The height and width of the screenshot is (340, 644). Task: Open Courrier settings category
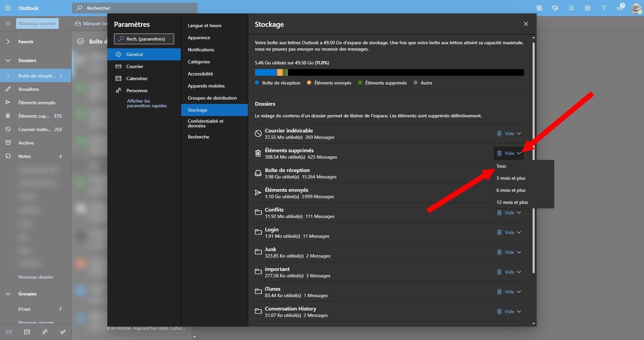[144, 66]
